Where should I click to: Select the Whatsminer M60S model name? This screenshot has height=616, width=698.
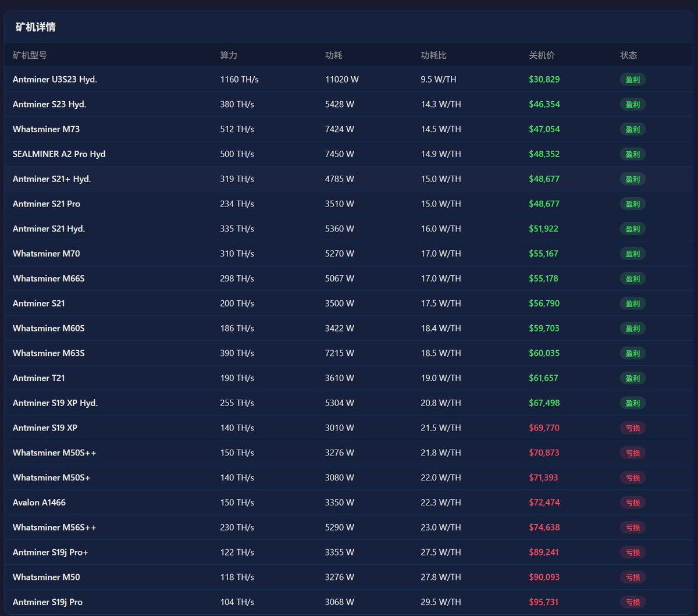point(49,328)
